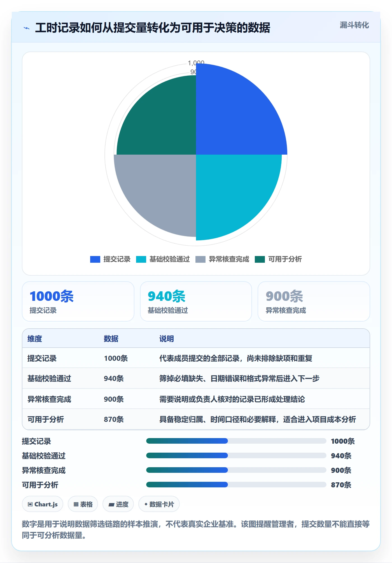This screenshot has width=392, height=563.
Task: Click the square icon in Chart.js chip
Action: pyautogui.click(x=30, y=504)
